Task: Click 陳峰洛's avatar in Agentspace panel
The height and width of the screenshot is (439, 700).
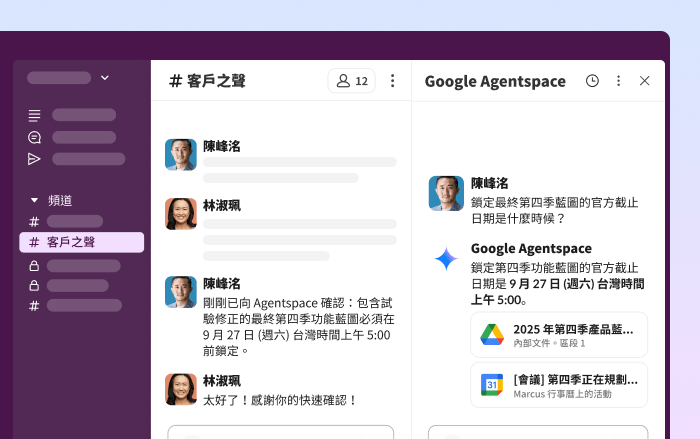Action: (x=445, y=193)
